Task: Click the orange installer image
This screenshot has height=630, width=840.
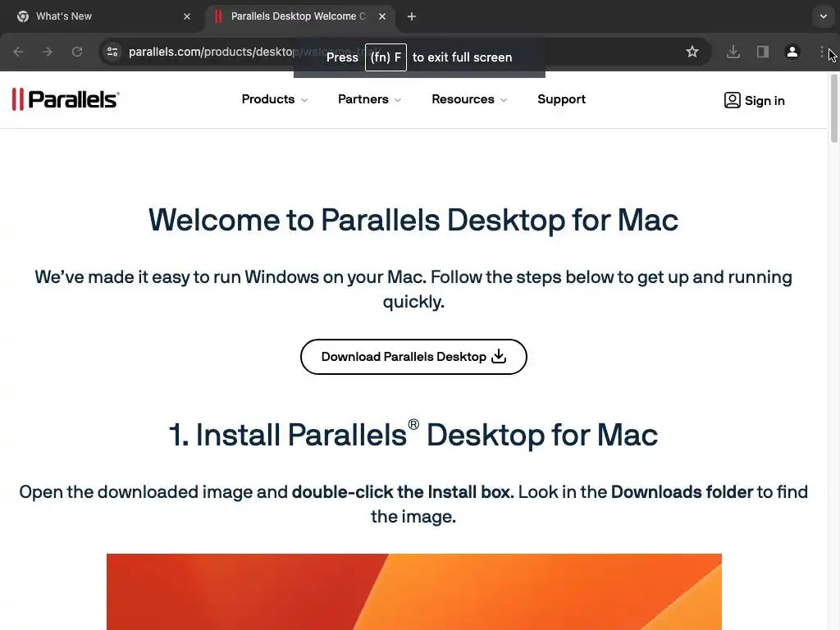Action: pos(414,592)
